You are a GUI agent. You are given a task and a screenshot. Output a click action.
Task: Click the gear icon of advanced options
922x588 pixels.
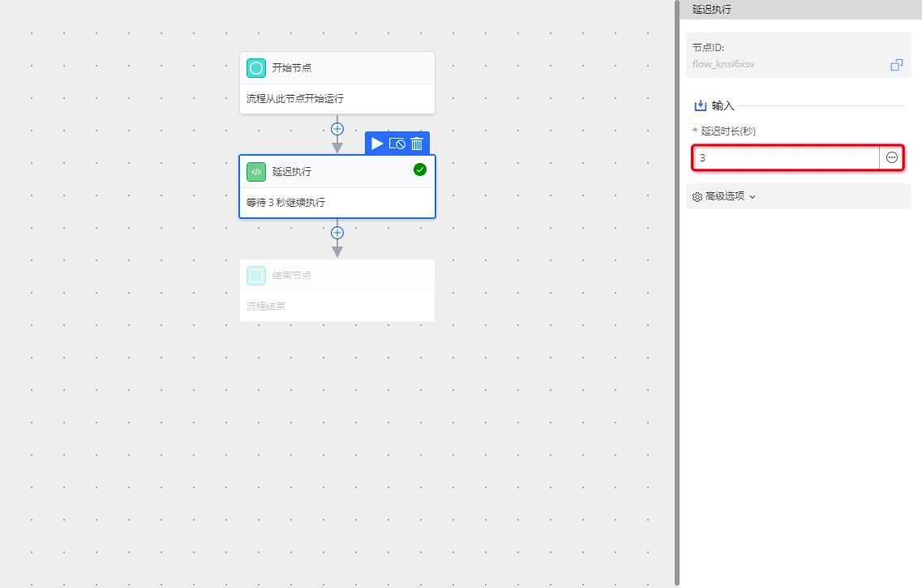coord(697,197)
